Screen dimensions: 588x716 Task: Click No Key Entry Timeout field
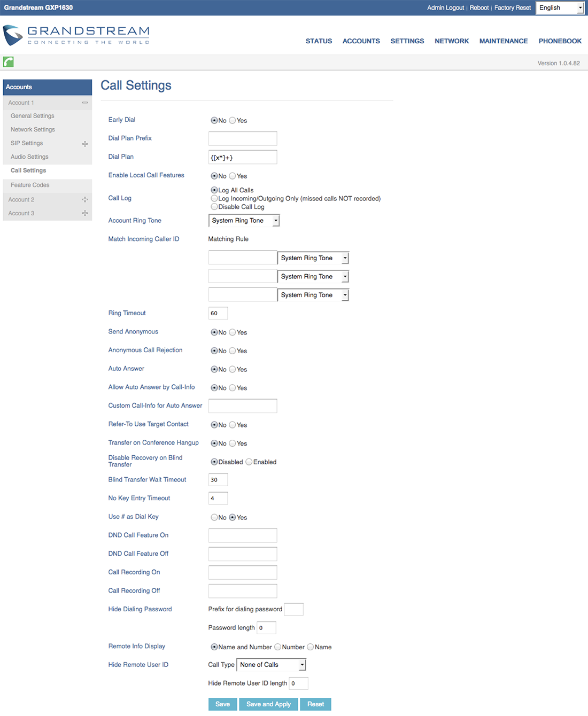[218, 499]
